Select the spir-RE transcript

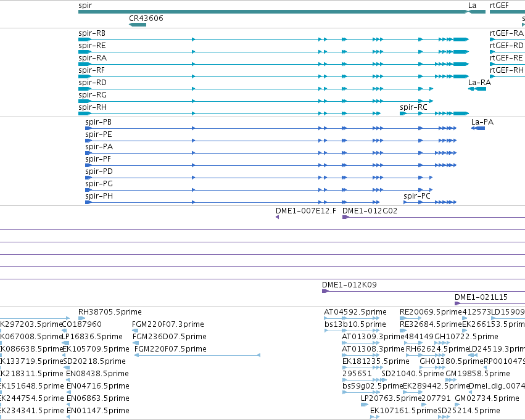pos(273,52)
